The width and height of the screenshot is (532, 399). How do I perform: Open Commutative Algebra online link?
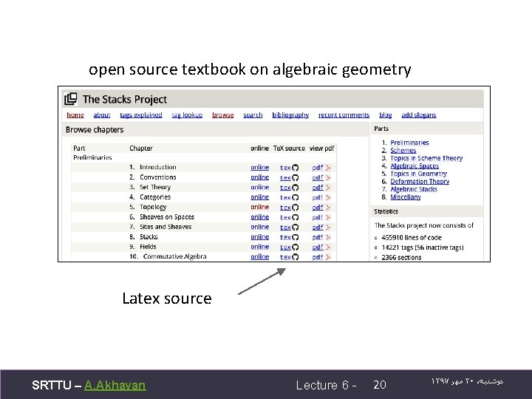click(x=260, y=256)
